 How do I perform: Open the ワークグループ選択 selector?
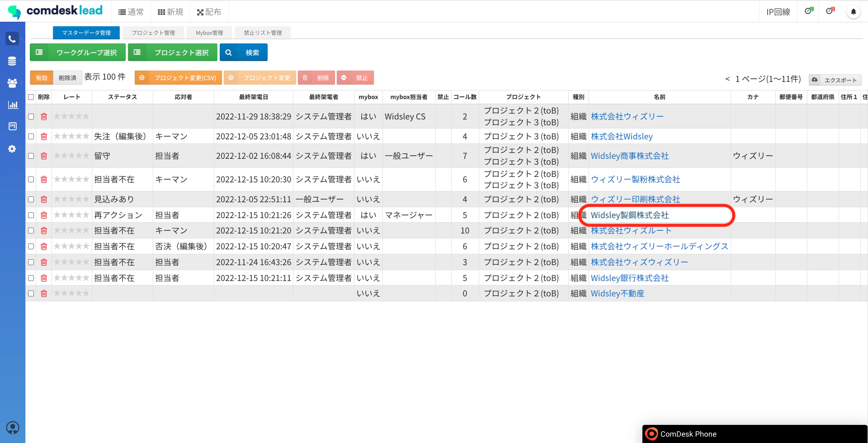coord(78,52)
